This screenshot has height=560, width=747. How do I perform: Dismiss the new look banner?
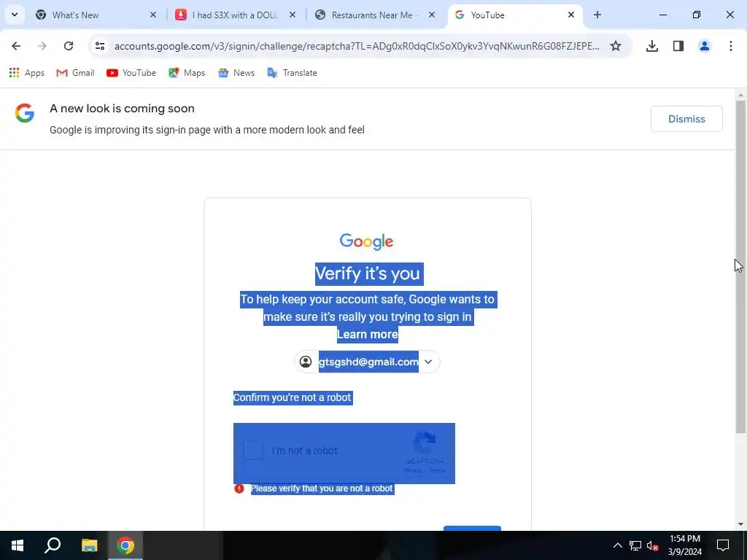point(686,119)
